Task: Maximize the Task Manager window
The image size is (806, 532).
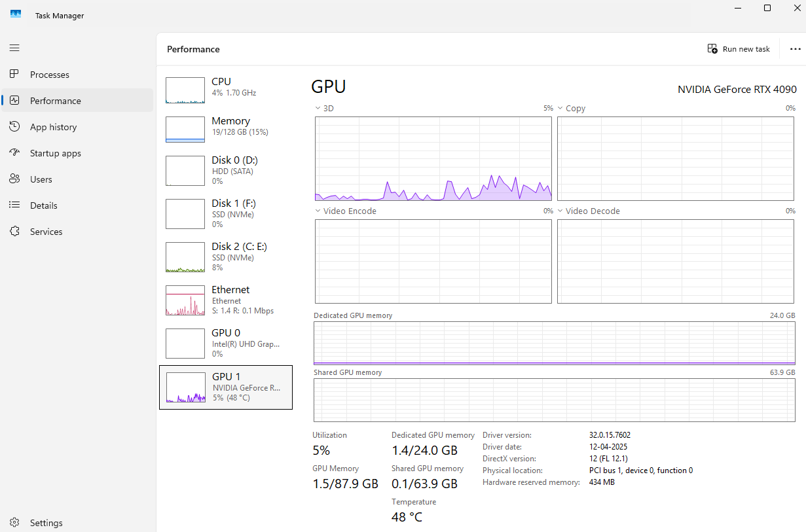Action: [x=767, y=8]
